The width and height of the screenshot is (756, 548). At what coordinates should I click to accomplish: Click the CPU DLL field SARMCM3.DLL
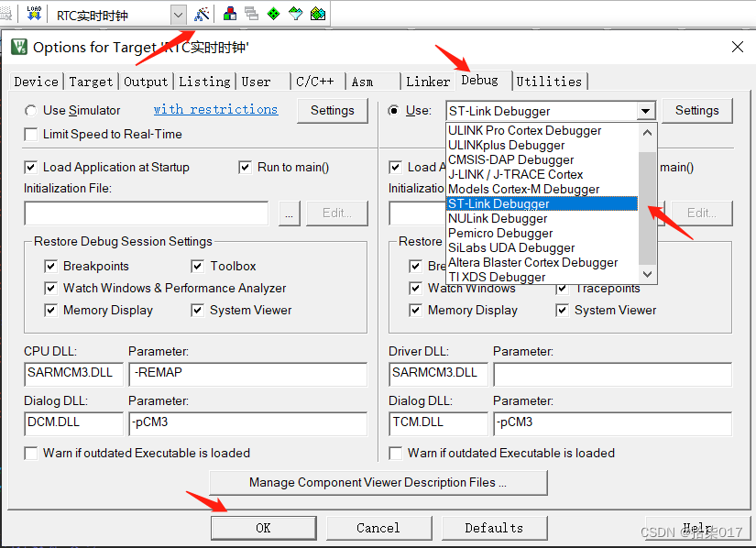coord(73,374)
